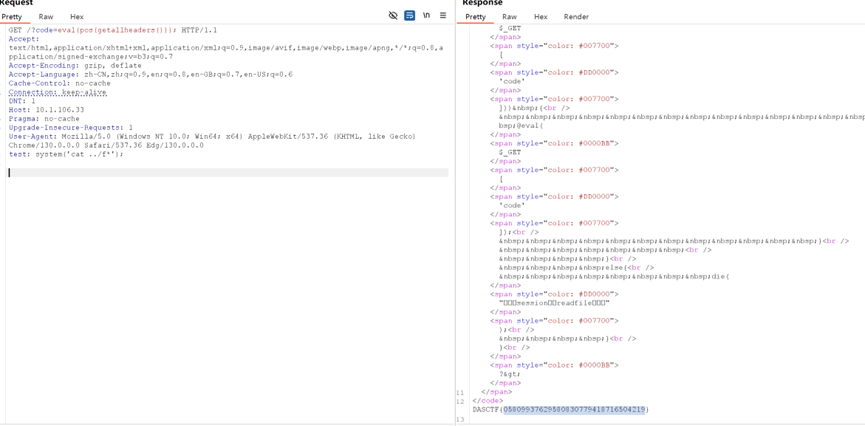Click the Host: 10.1.106.33 header
The image size is (865, 426).
click(x=46, y=110)
